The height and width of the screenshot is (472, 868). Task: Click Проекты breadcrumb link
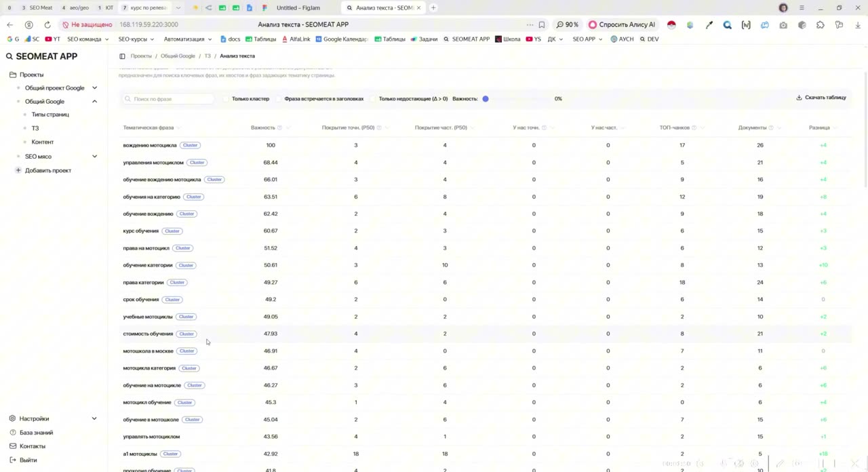click(x=141, y=56)
